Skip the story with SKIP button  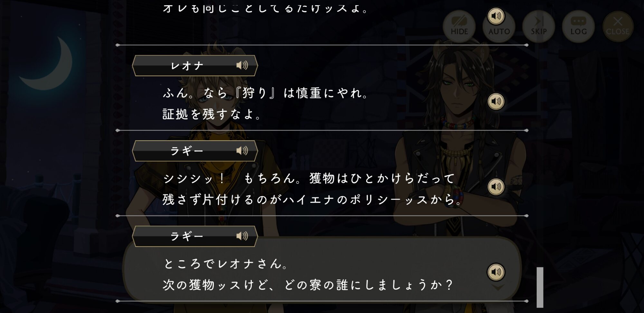pos(539,26)
